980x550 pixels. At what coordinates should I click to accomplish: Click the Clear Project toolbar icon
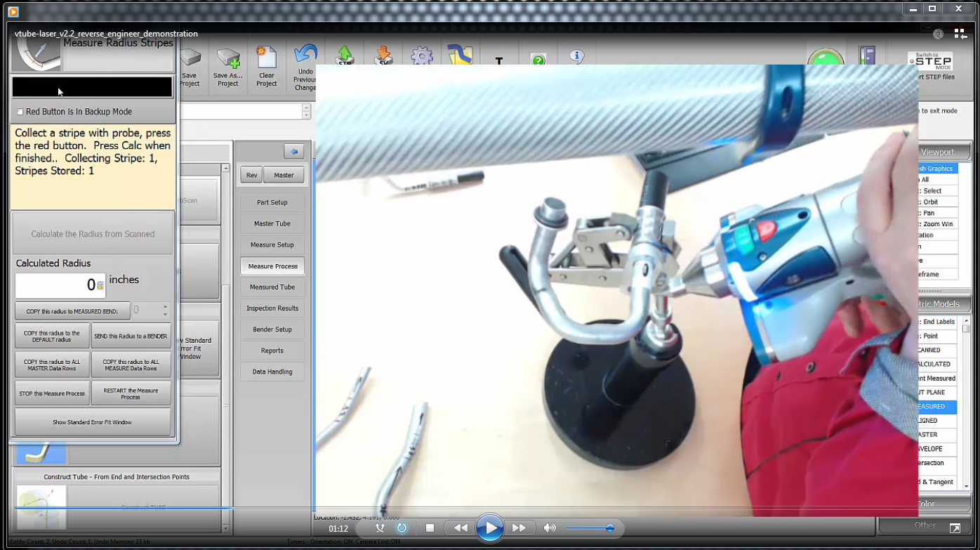point(267,67)
